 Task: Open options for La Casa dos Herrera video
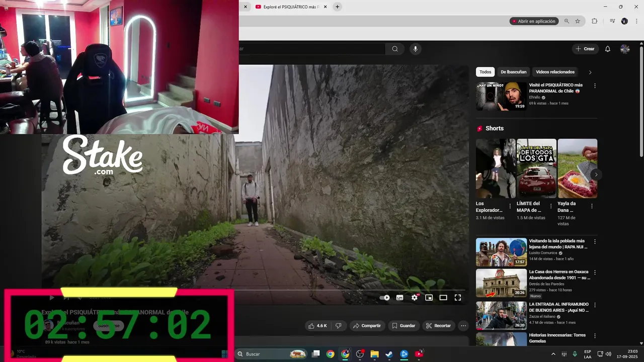(x=595, y=273)
